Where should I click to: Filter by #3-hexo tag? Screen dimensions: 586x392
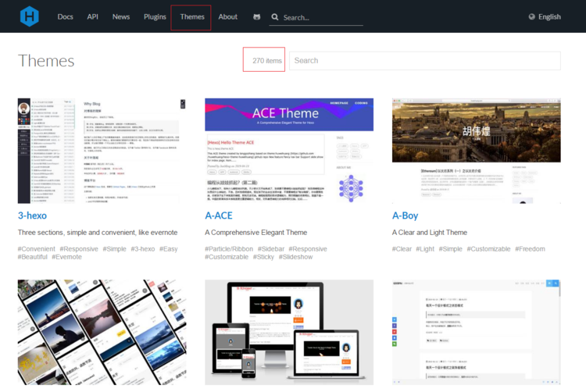142,249
